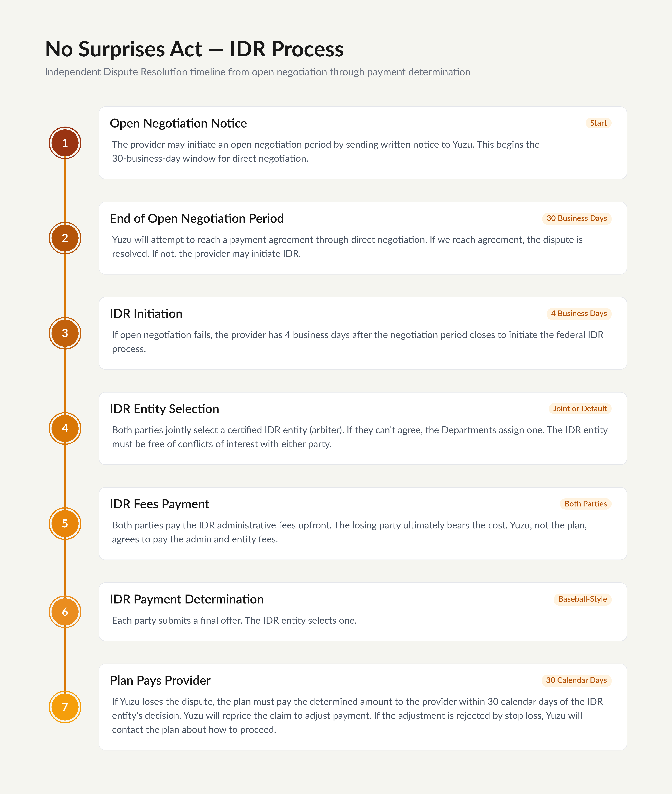672x794 pixels.
Task: Click the 30 Calendar Days tag
Action: click(576, 680)
